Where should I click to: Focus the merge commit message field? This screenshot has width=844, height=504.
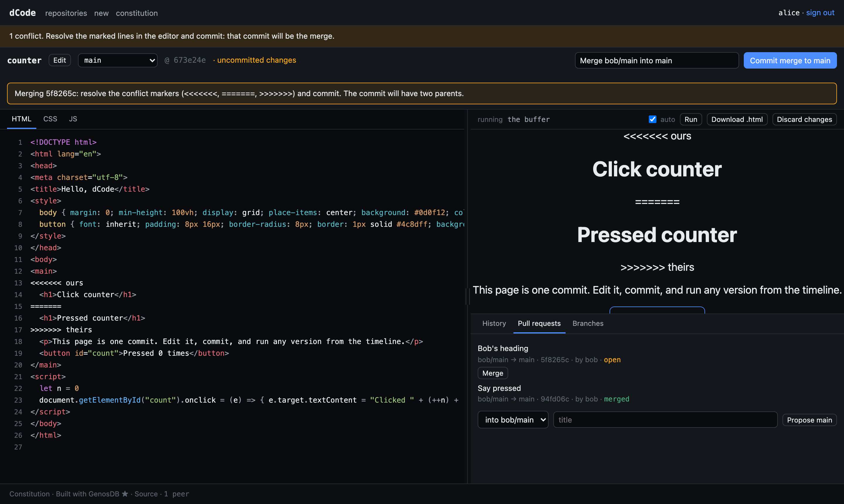656,60
